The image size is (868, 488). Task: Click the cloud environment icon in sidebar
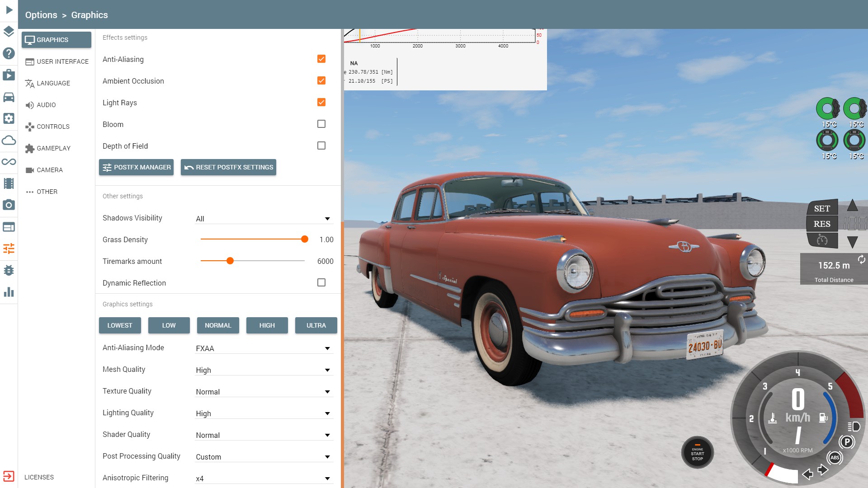click(x=9, y=140)
